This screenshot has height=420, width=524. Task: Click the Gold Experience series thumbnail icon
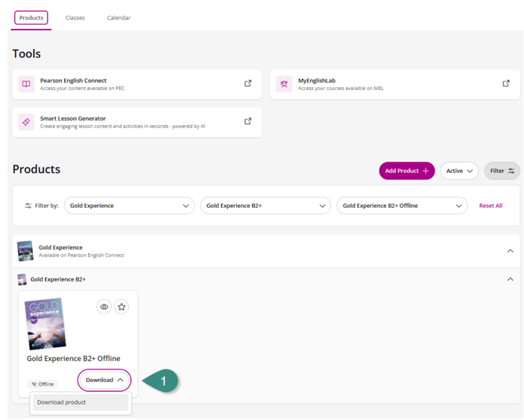[25, 251]
